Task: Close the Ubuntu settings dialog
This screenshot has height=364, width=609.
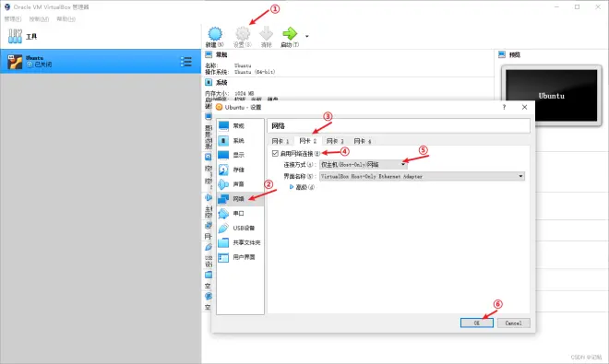Action: (524, 107)
